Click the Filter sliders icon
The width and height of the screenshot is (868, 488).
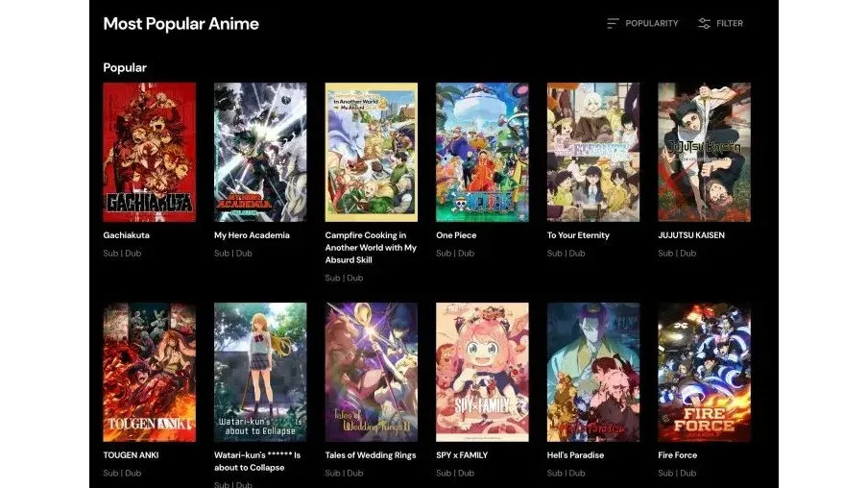click(x=704, y=23)
